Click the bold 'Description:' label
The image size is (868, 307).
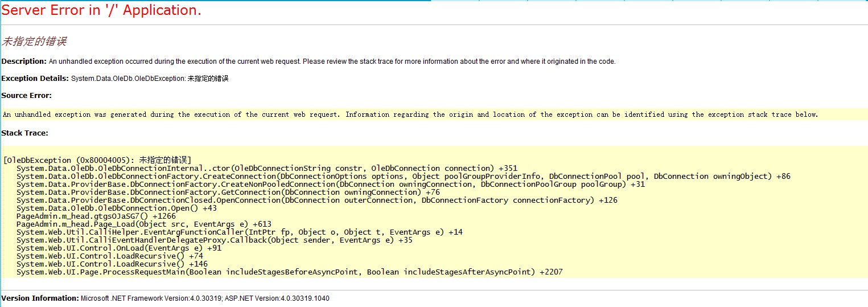pos(24,61)
